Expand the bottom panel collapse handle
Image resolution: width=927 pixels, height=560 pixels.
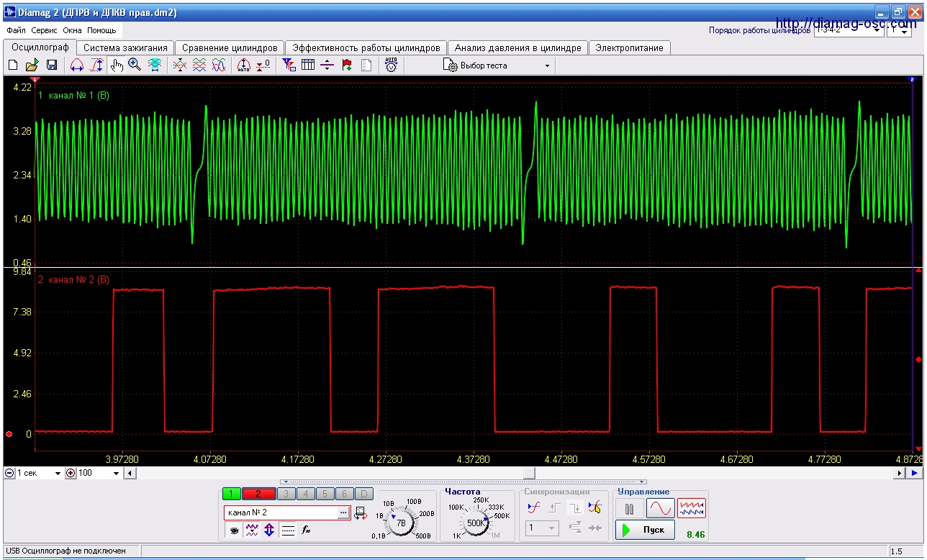click(x=463, y=482)
